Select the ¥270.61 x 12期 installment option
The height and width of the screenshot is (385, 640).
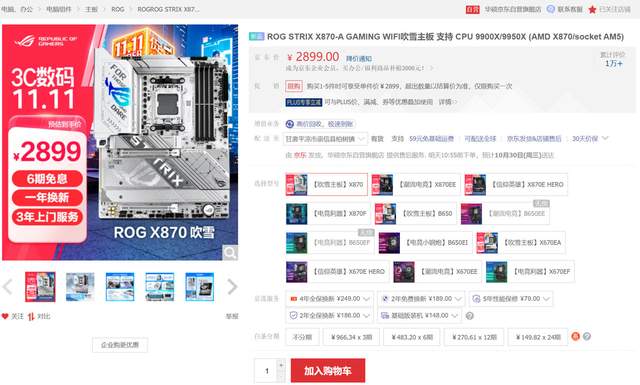474,337
